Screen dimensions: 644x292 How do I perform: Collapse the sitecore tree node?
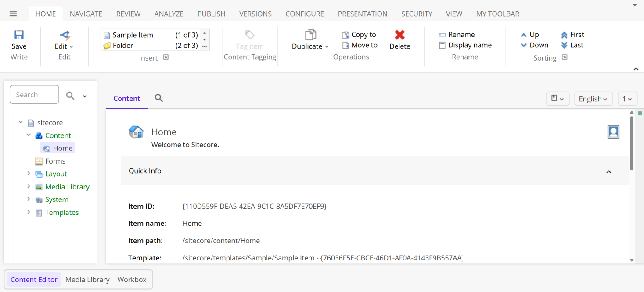(21, 122)
